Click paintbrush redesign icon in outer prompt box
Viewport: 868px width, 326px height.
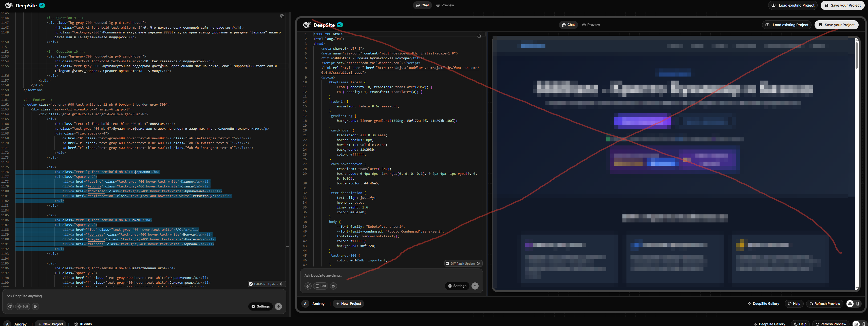[x=10, y=306]
